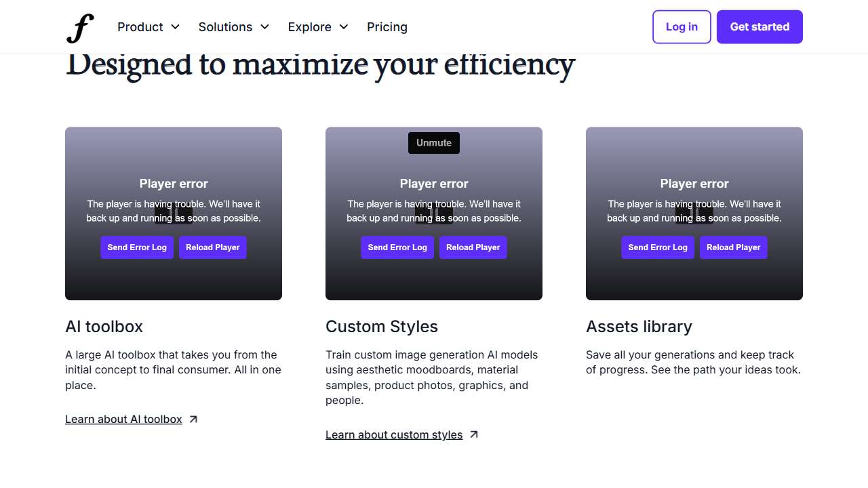Reload Player in the Custom Styles video
Screen dimensions: 868x488
pos(473,247)
